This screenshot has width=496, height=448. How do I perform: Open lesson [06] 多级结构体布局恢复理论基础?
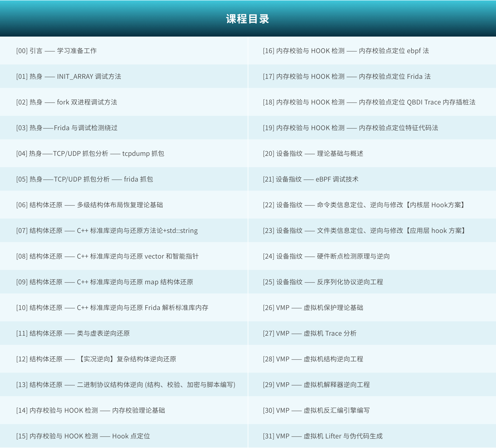[90, 205]
